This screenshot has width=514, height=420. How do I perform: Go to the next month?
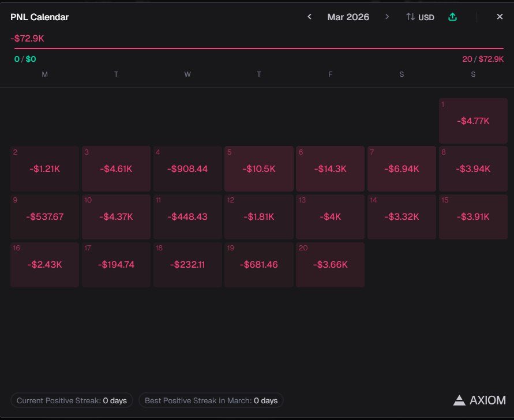coord(387,17)
